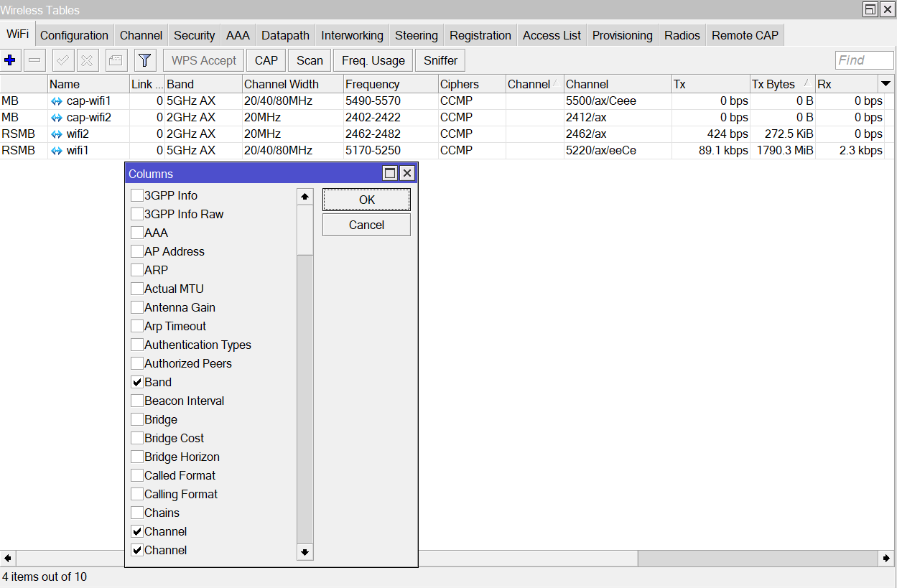Image resolution: width=897 pixels, height=588 pixels.
Task: Maximize the Columns dialog
Action: (390, 173)
